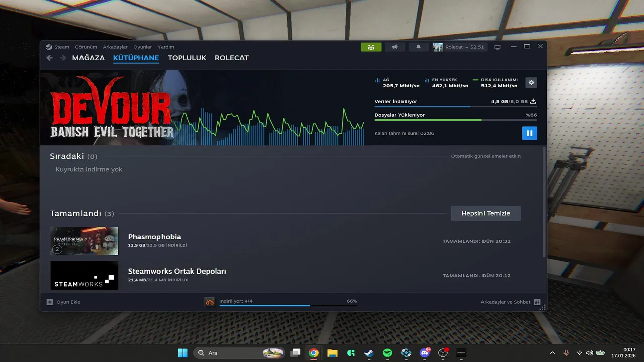Open Discord from the taskbar
This screenshot has width=644, height=362.
(425, 353)
